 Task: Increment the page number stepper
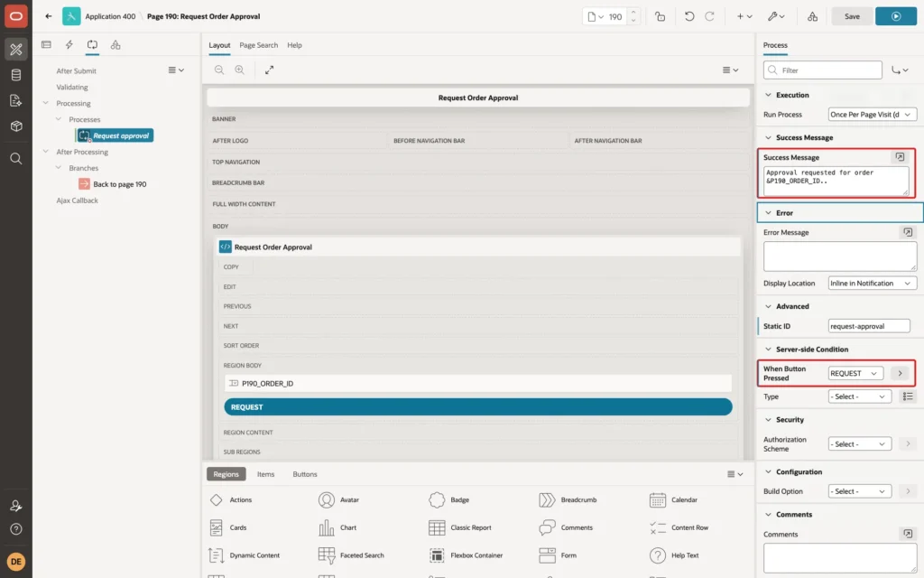coord(633,13)
